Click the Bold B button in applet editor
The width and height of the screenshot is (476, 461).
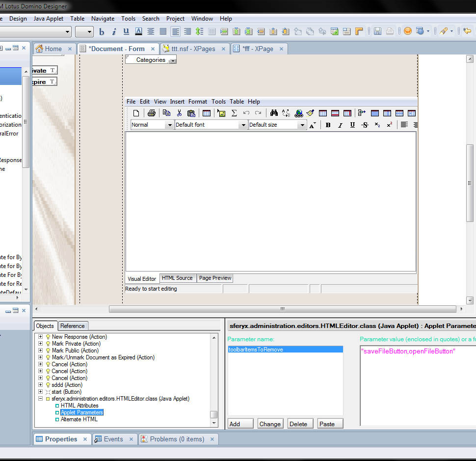[x=328, y=125]
